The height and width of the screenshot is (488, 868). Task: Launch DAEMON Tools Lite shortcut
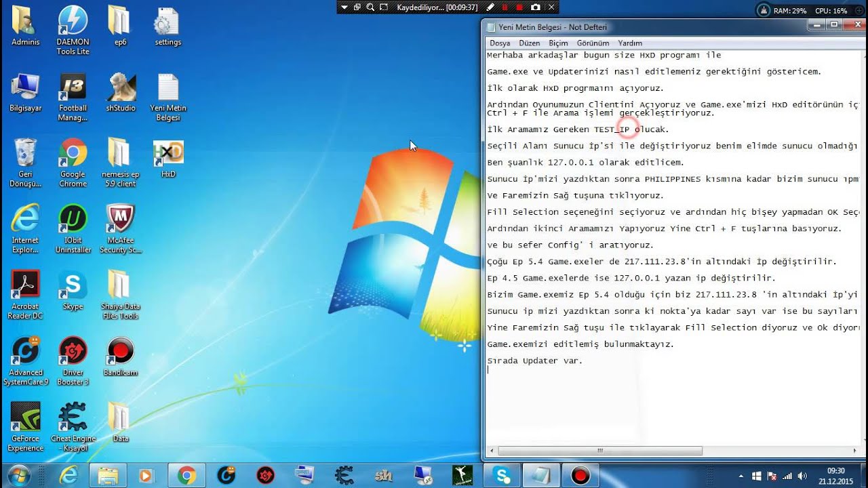click(73, 30)
